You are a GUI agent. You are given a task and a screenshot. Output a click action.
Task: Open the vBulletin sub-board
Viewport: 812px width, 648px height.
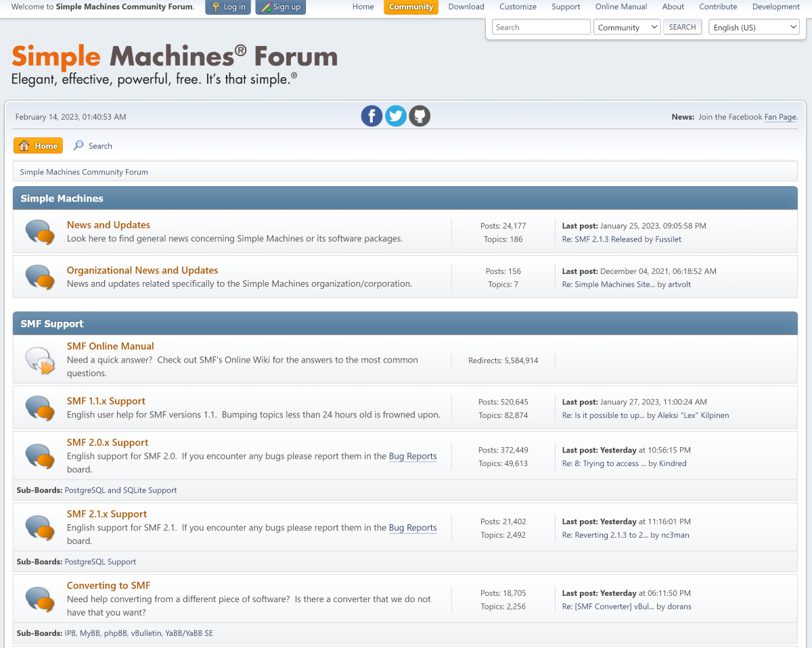[x=145, y=634]
